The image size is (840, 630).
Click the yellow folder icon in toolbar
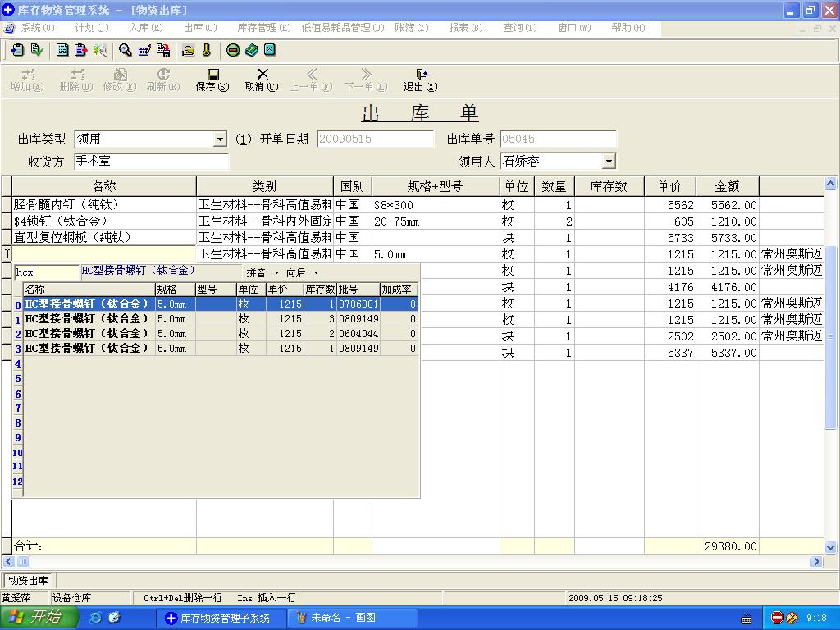[188, 50]
